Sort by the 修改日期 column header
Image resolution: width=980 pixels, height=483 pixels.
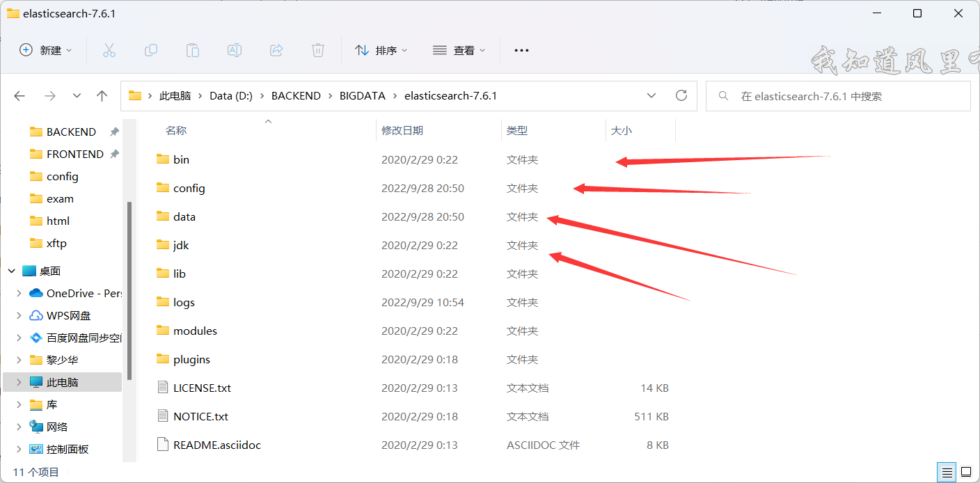(402, 130)
